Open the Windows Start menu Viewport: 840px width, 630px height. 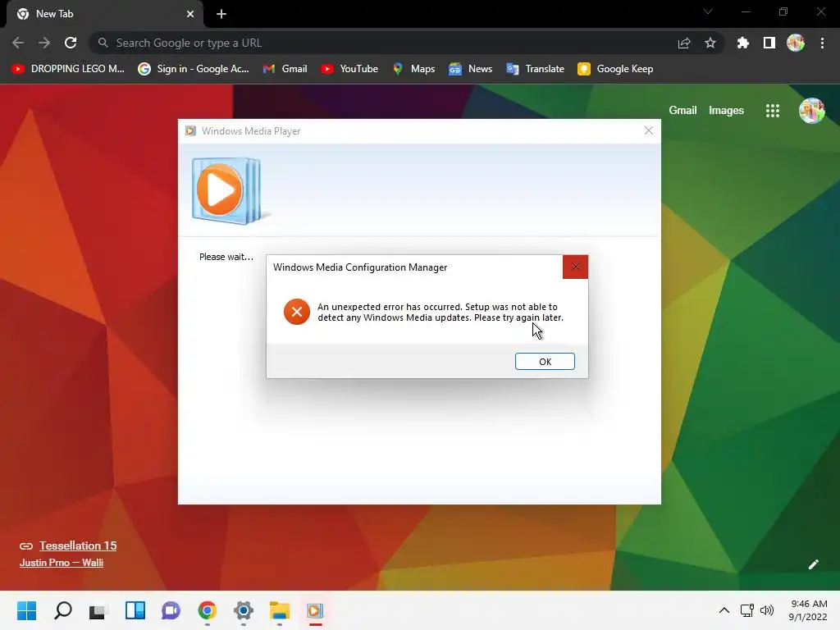(26, 610)
